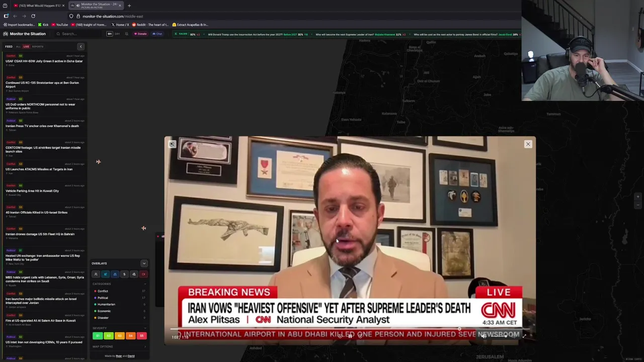Select the S1 severity swatch
Viewport: 644px width, 362px height.
pos(98,336)
